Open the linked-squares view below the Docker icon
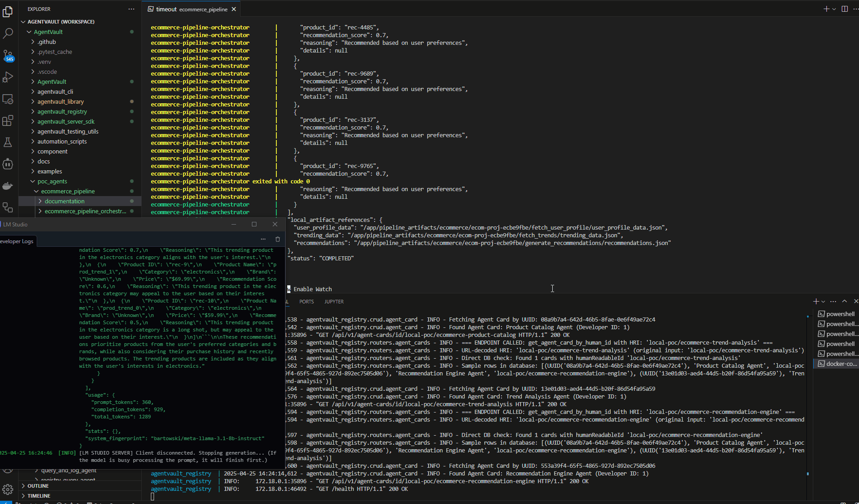Viewport: 859px width, 504px height. click(x=8, y=207)
